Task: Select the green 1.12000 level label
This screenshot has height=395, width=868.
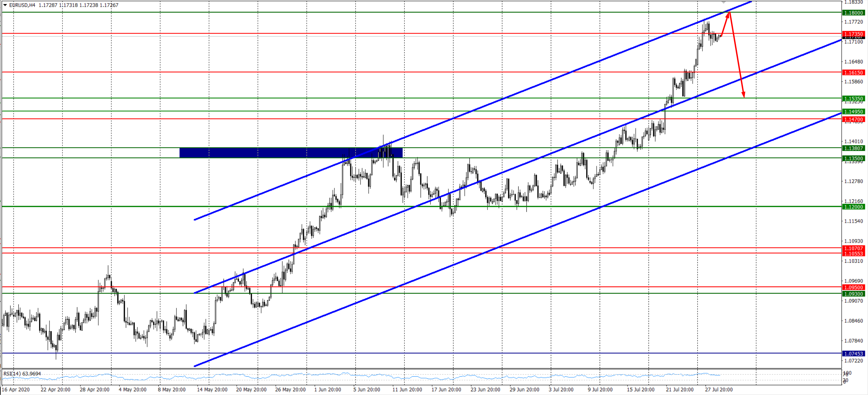Action: point(853,207)
